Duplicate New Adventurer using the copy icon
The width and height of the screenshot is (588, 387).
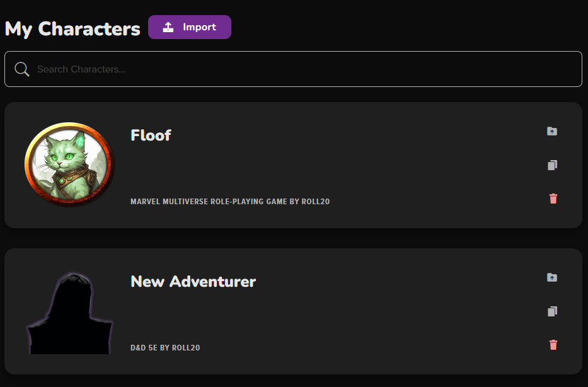(x=552, y=311)
